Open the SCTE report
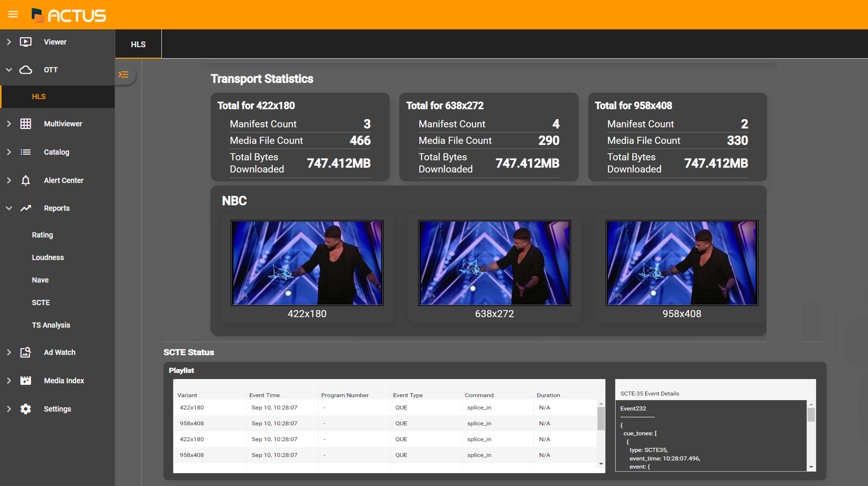 (x=41, y=302)
